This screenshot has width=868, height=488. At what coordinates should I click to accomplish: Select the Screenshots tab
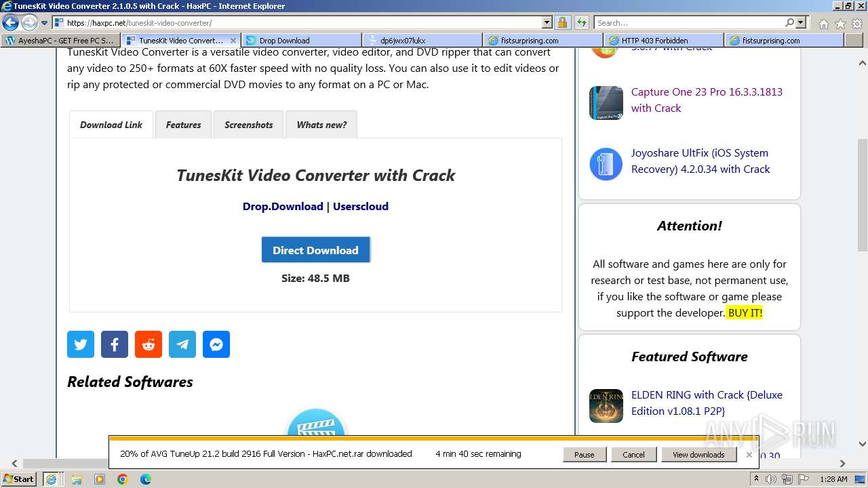248,125
